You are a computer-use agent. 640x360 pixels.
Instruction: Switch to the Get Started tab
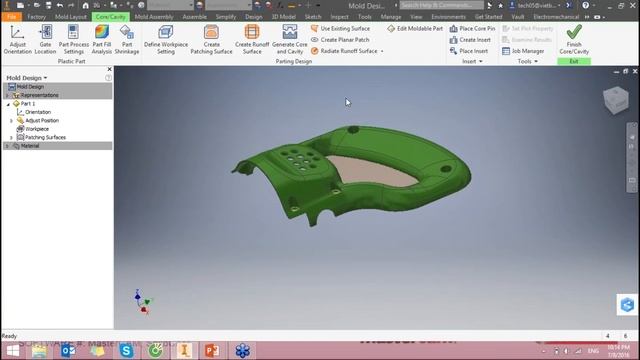(488, 17)
